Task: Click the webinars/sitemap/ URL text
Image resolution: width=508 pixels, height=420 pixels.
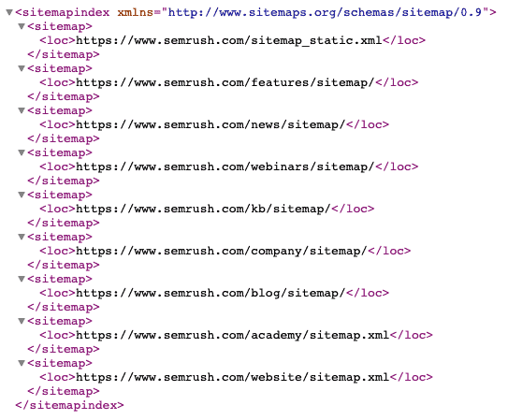Action: [225, 167]
